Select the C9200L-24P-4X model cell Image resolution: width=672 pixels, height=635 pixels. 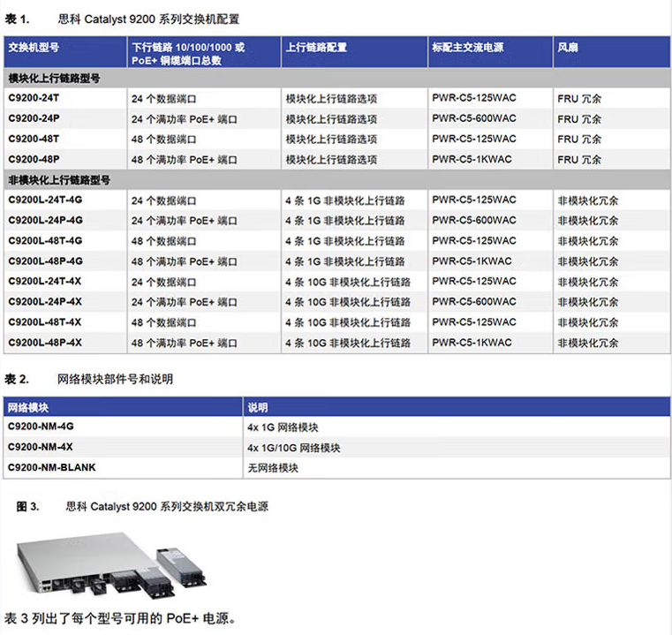tap(45, 301)
